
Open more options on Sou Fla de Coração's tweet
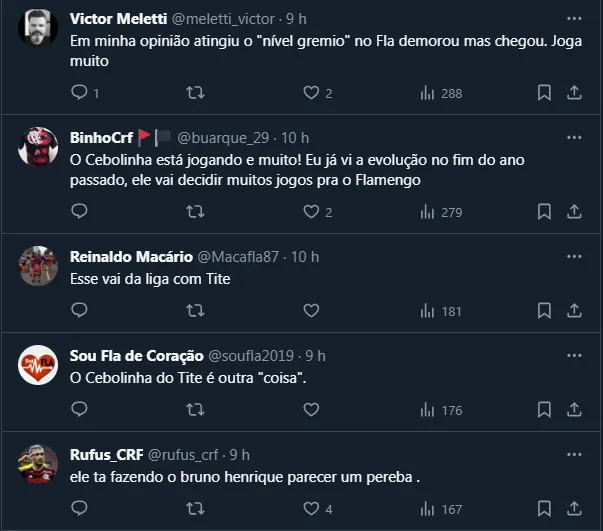point(574,355)
